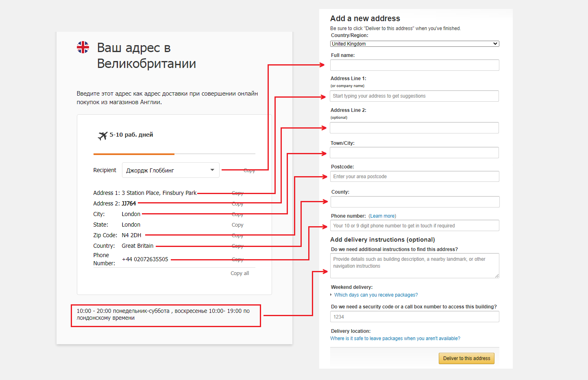The image size is (588, 380).
Task: Click the security code field
Action: [x=414, y=317]
